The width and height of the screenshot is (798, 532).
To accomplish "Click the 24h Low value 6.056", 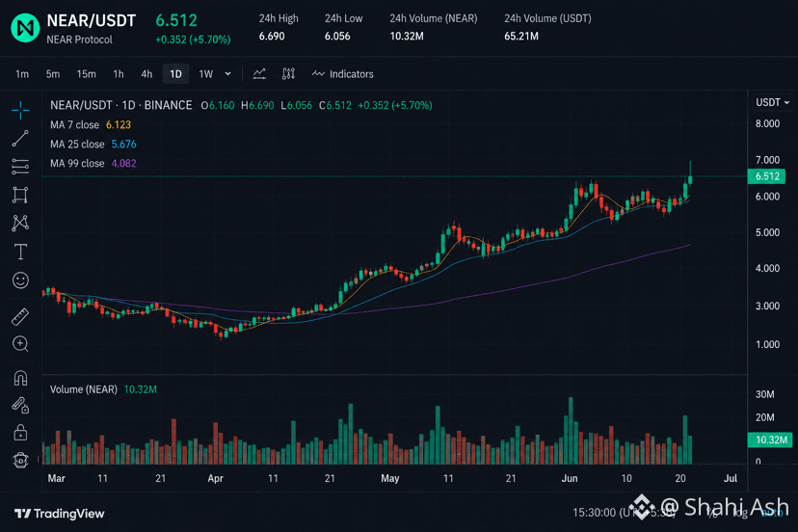I will click(x=337, y=37).
